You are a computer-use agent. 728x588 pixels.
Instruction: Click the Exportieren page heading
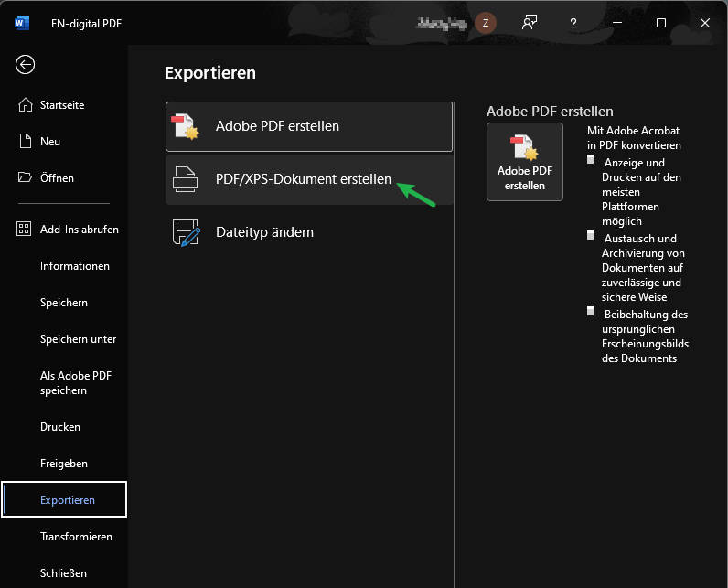pos(210,73)
